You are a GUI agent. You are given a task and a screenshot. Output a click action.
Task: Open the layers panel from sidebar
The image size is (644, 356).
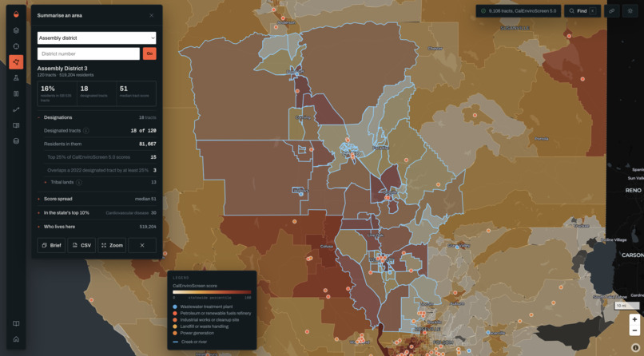point(16,30)
